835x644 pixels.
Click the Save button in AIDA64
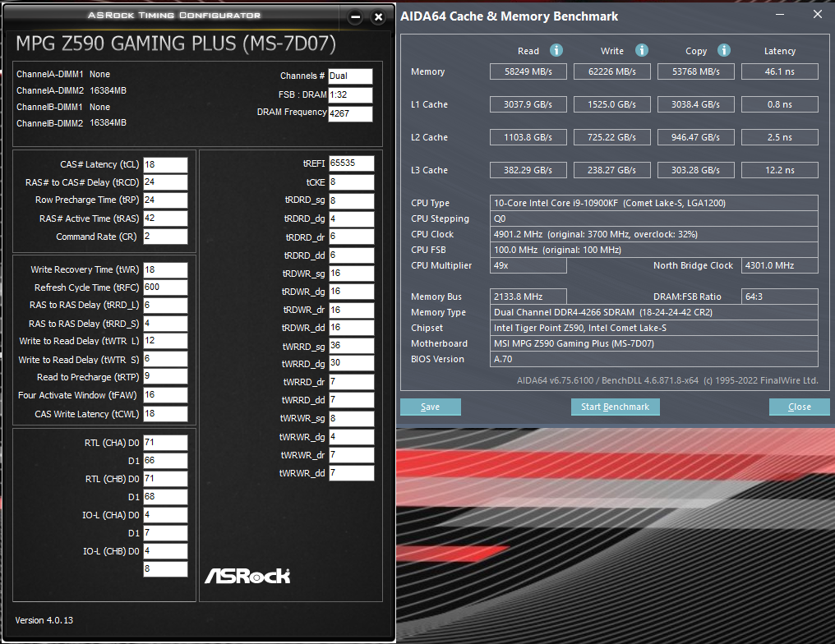(431, 407)
